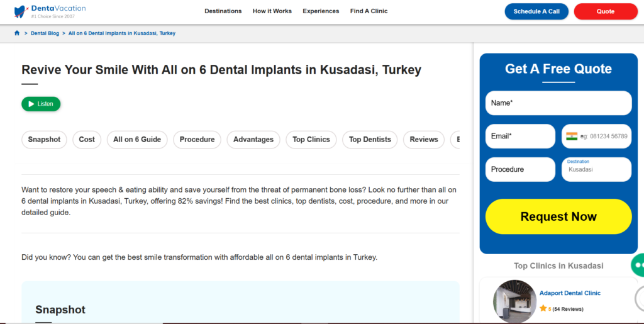This screenshot has height=324, width=644.
Task: Select the Top Dentists section tab
Action: (x=370, y=140)
